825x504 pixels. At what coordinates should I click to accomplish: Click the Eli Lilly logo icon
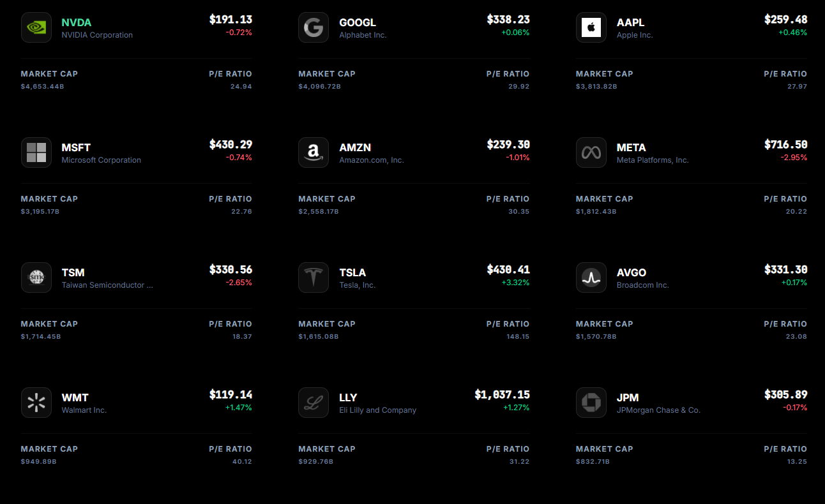[x=314, y=403]
